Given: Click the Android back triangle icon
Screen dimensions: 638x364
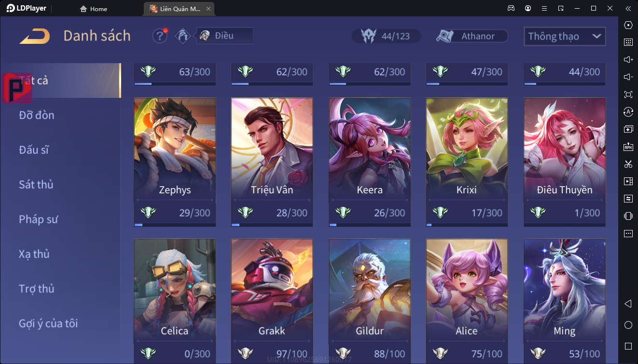Looking at the screenshot, I should click(x=628, y=304).
